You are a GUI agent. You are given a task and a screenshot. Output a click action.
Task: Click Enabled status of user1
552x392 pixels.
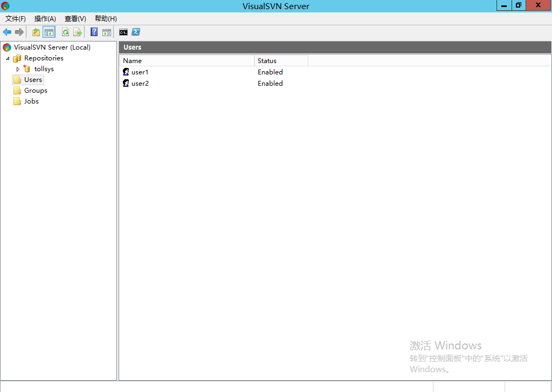(x=270, y=72)
